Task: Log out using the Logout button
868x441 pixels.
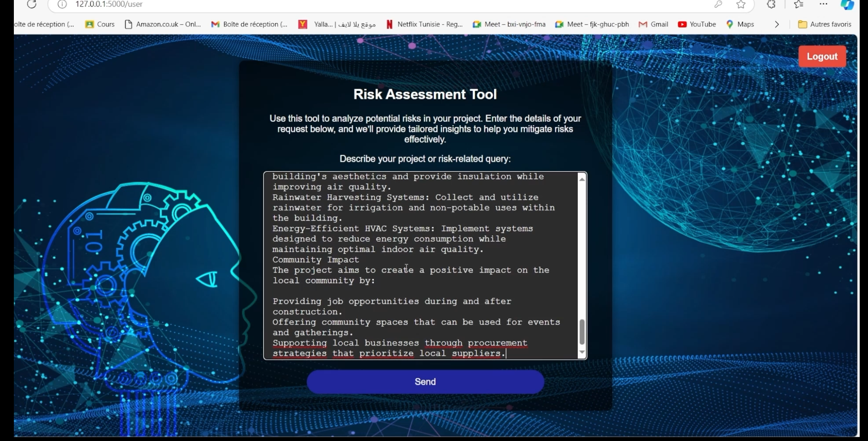Action: 822,56
